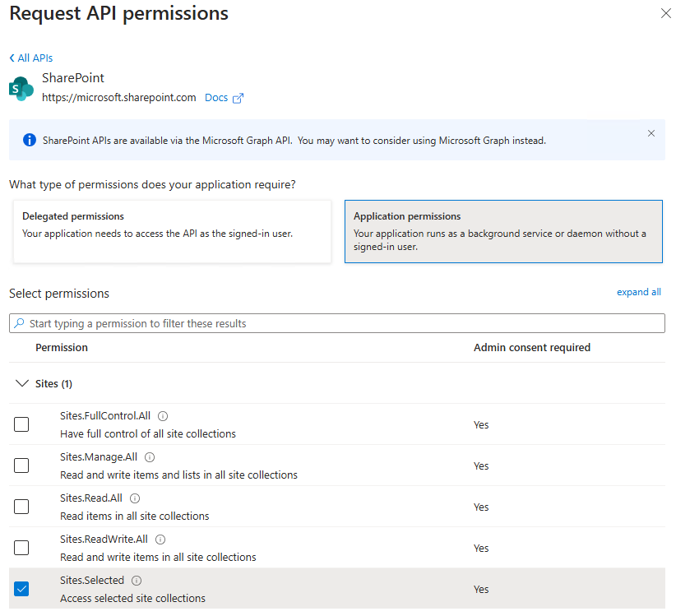
Task: Close the Request API permissions panel
Action: (665, 14)
